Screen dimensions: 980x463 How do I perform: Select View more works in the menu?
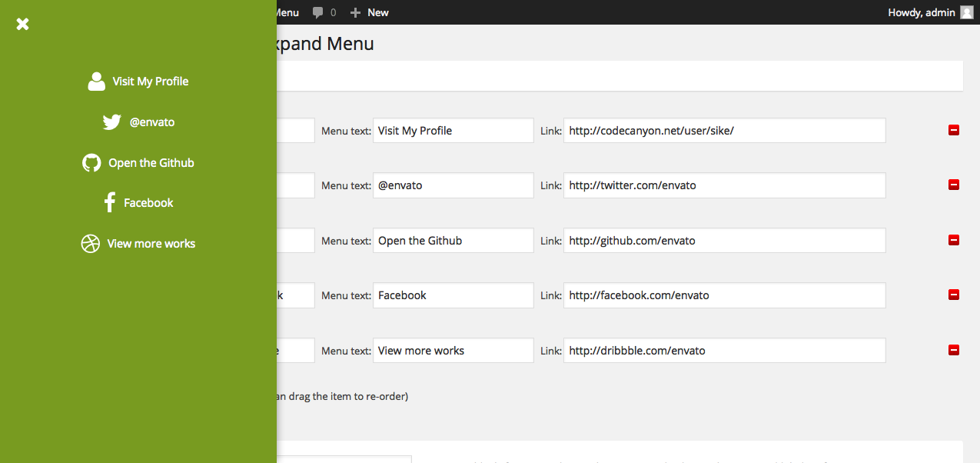pos(151,243)
